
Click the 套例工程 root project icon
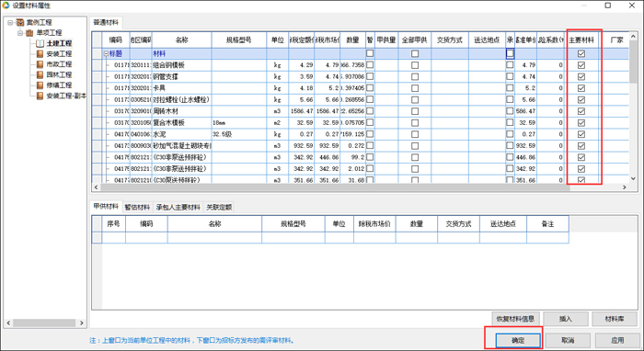click(x=20, y=22)
